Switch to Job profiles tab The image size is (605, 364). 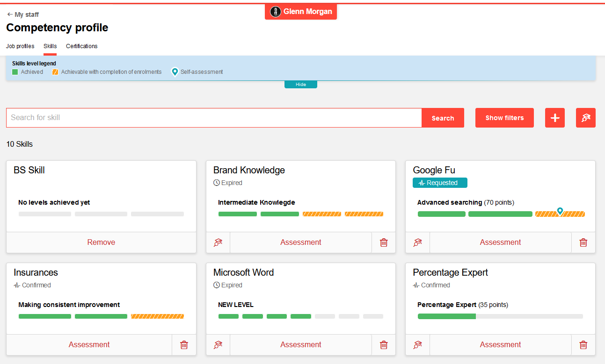(20, 46)
